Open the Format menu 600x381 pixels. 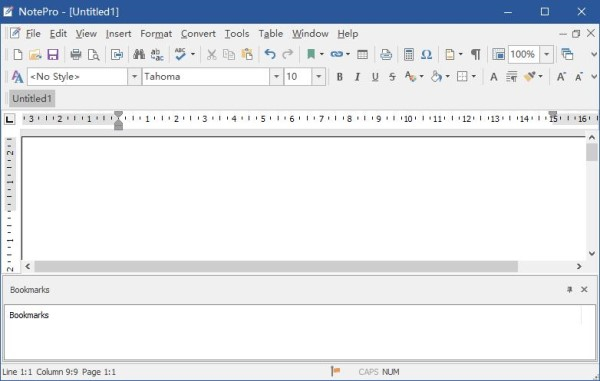pyautogui.click(x=156, y=34)
